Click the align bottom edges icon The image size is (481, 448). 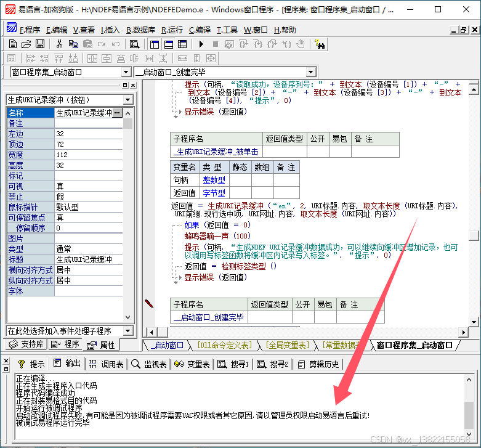pyautogui.click(x=73, y=59)
